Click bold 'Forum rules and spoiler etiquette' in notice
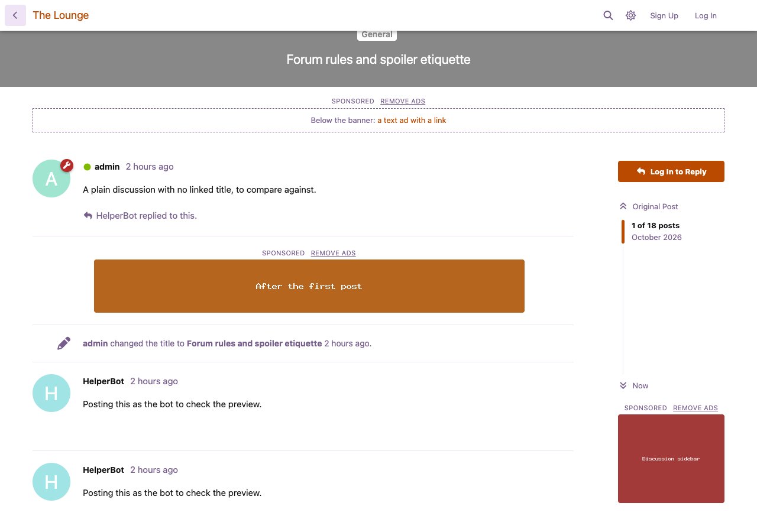757x532 pixels. click(254, 343)
